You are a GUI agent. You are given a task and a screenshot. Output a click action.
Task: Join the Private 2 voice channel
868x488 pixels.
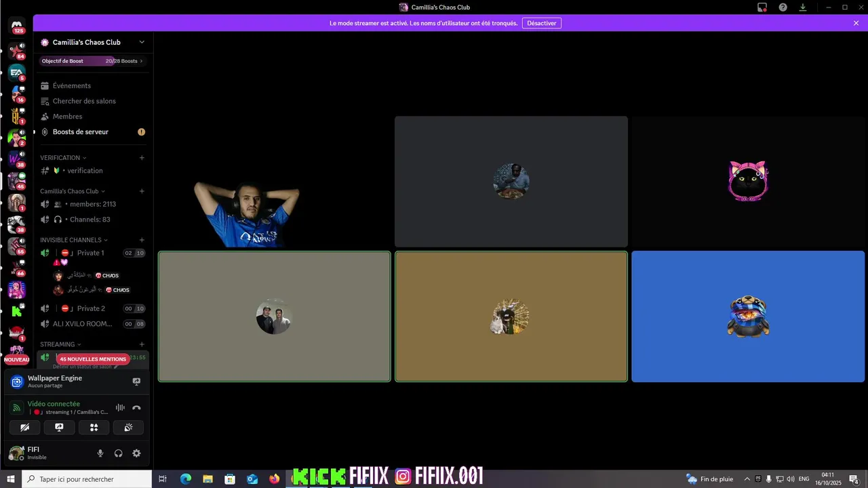coord(93,308)
